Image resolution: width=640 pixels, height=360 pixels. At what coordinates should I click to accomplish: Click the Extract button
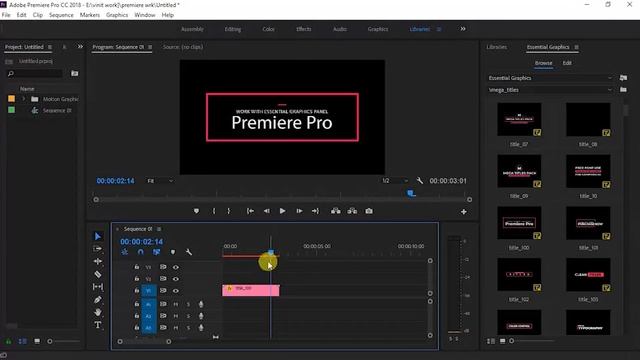click(352, 211)
